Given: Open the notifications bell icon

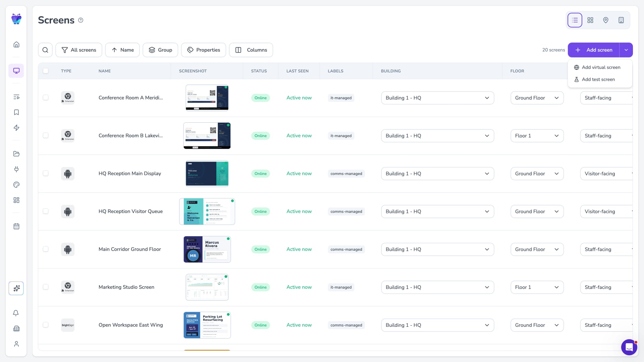Looking at the screenshot, I should pos(16,313).
